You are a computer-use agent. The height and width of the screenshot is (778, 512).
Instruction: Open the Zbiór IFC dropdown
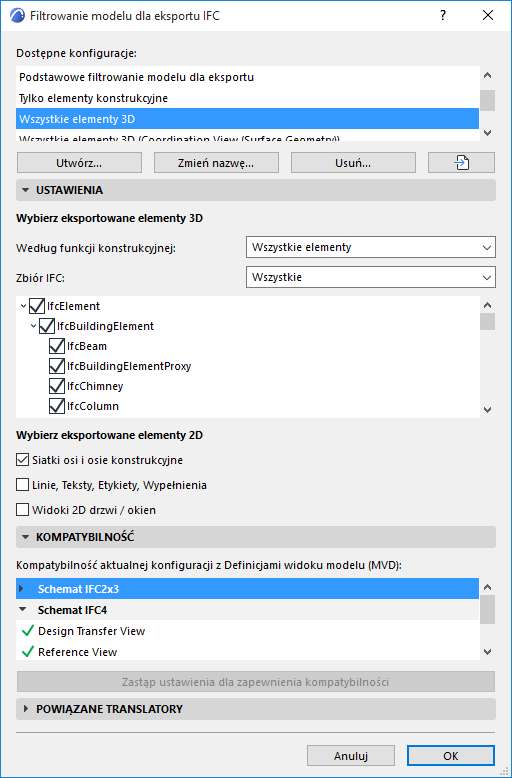coord(371,277)
